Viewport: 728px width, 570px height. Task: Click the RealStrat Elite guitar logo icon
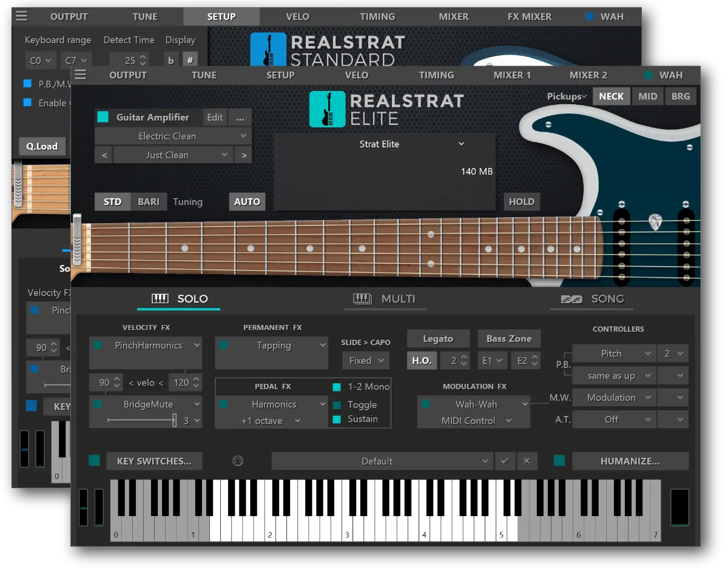pos(327,110)
